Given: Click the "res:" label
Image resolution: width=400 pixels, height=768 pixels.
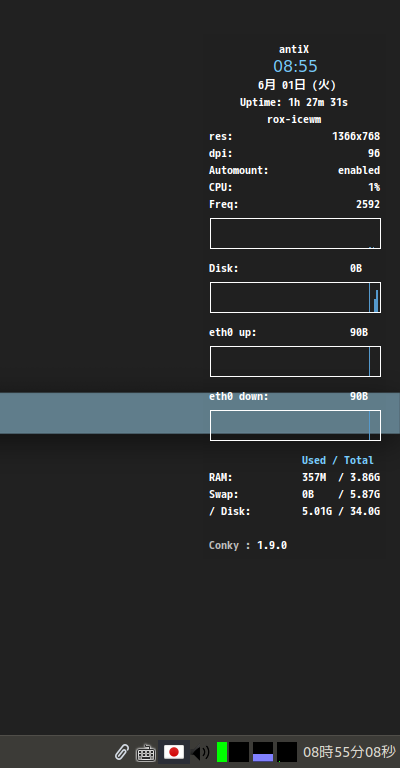Looking at the screenshot, I should coord(221,136).
